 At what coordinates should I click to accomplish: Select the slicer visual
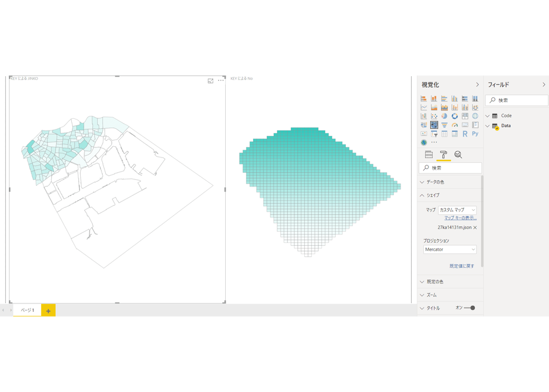(434, 134)
